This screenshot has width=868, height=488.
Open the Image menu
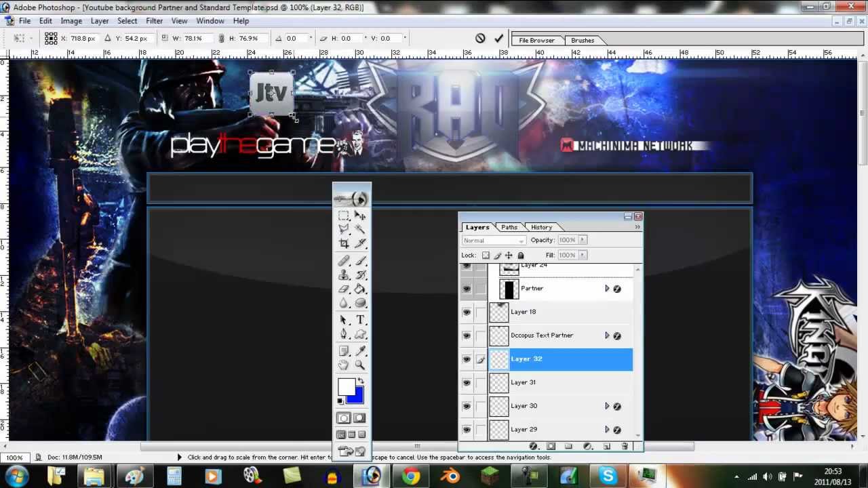pos(71,21)
